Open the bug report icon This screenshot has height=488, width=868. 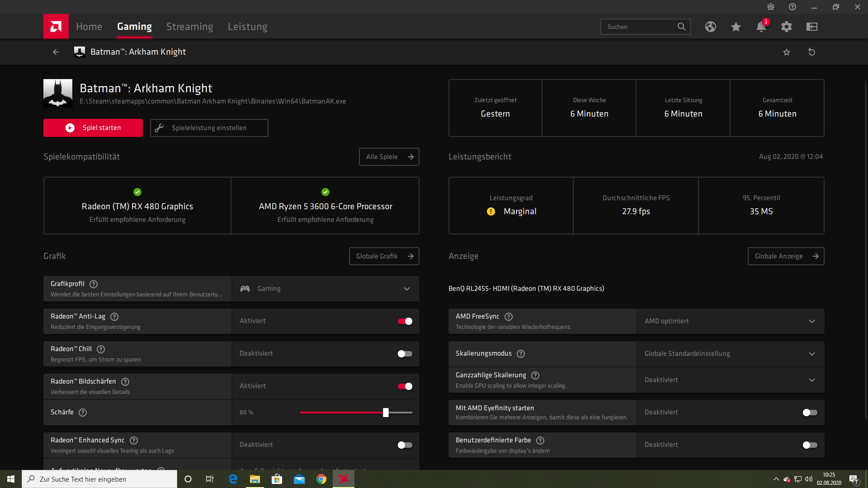pos(771,7)
